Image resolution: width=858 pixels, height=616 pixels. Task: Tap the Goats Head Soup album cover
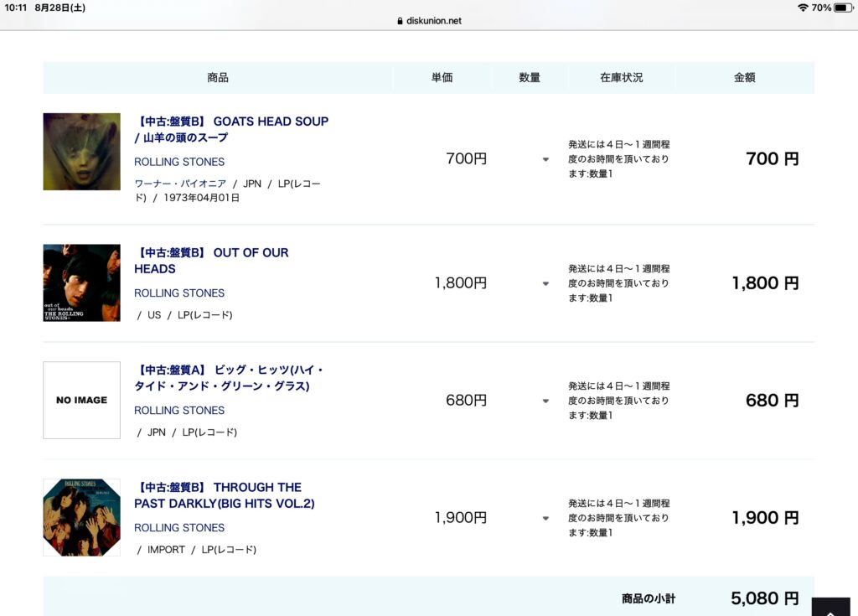81,152
